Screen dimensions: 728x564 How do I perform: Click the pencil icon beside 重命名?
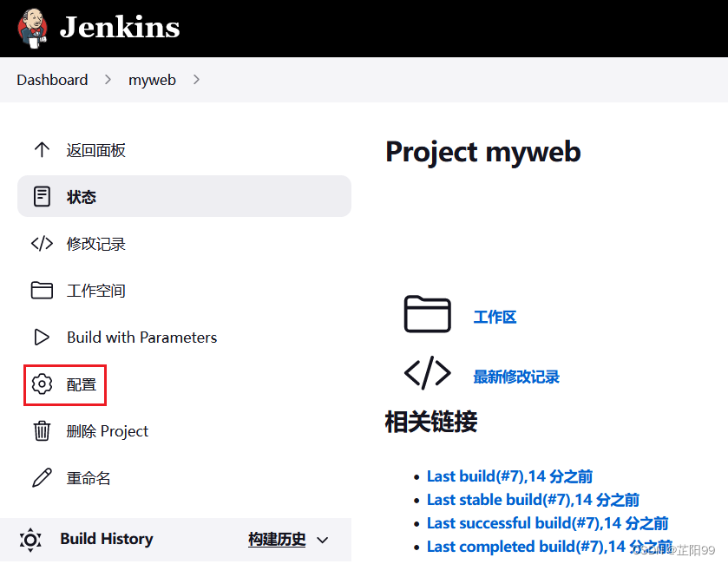(x=42, y=477)
